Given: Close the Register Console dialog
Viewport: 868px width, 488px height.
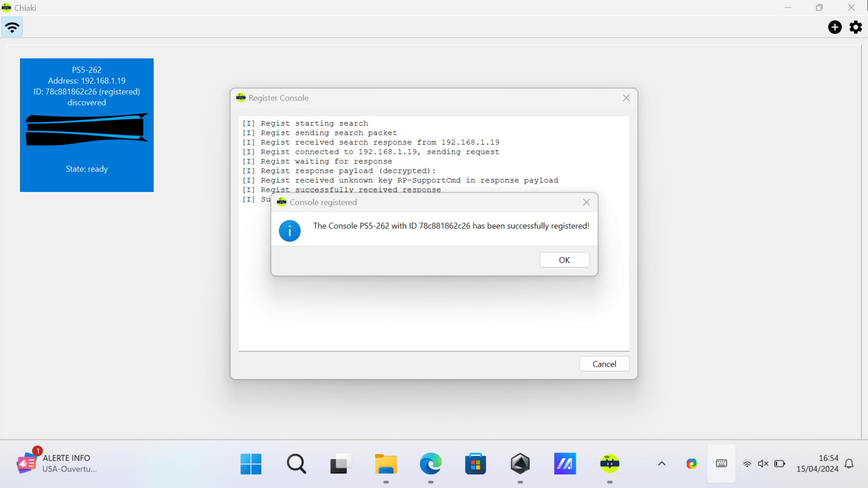Looking at the screenshot, I should 626,98.
